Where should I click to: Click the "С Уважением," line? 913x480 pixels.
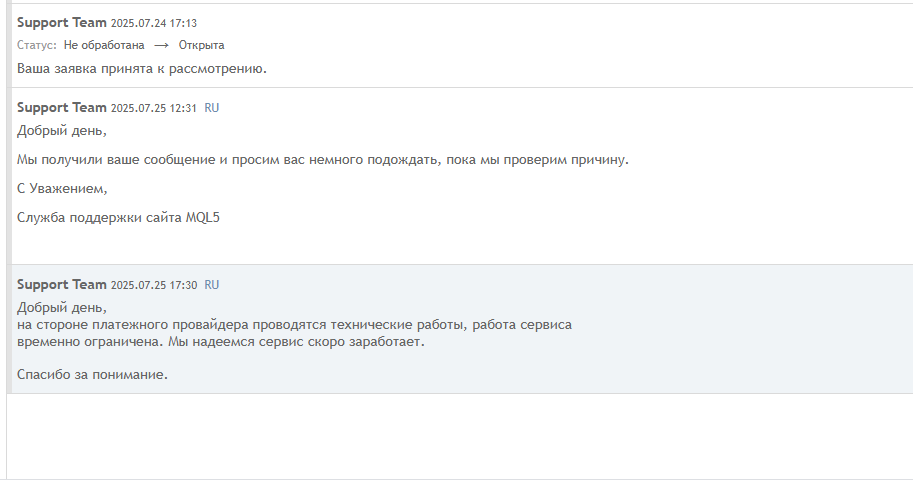[62, 188]
